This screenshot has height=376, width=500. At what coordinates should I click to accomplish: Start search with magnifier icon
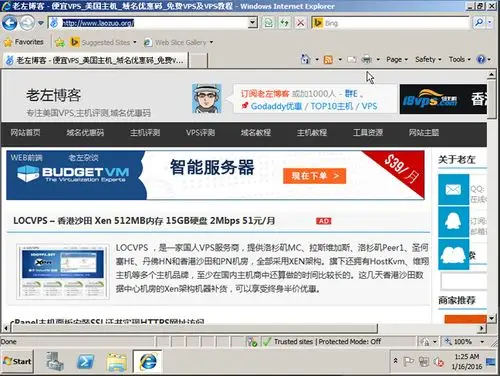coord(479,23)
